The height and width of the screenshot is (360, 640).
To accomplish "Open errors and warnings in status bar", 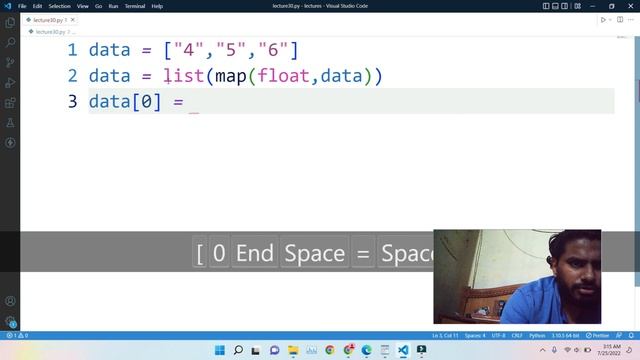I will (x=17, y=336).
